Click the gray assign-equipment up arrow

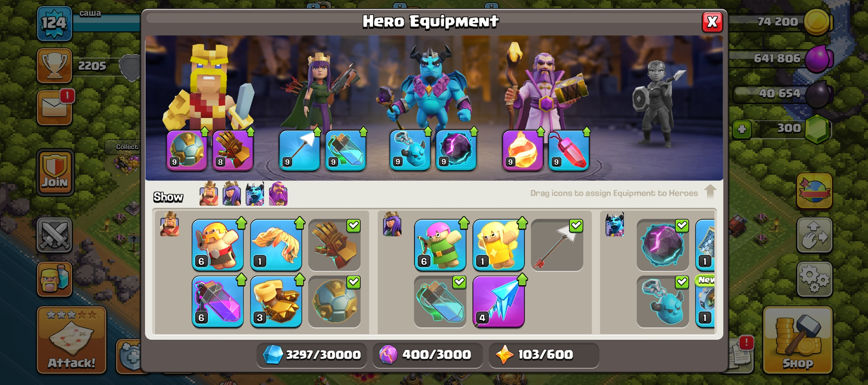(710, 192)
